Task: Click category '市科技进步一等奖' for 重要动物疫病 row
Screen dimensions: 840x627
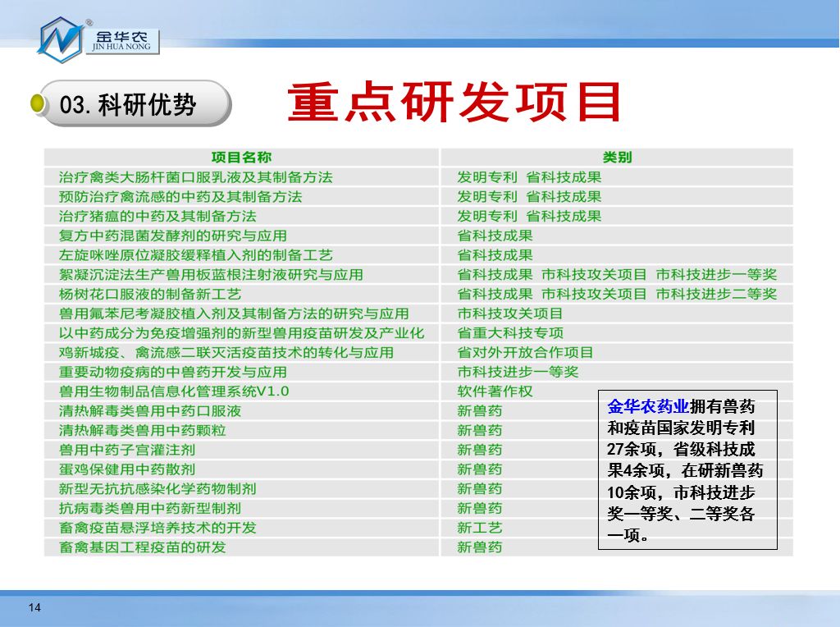Action: click(518, 372)
